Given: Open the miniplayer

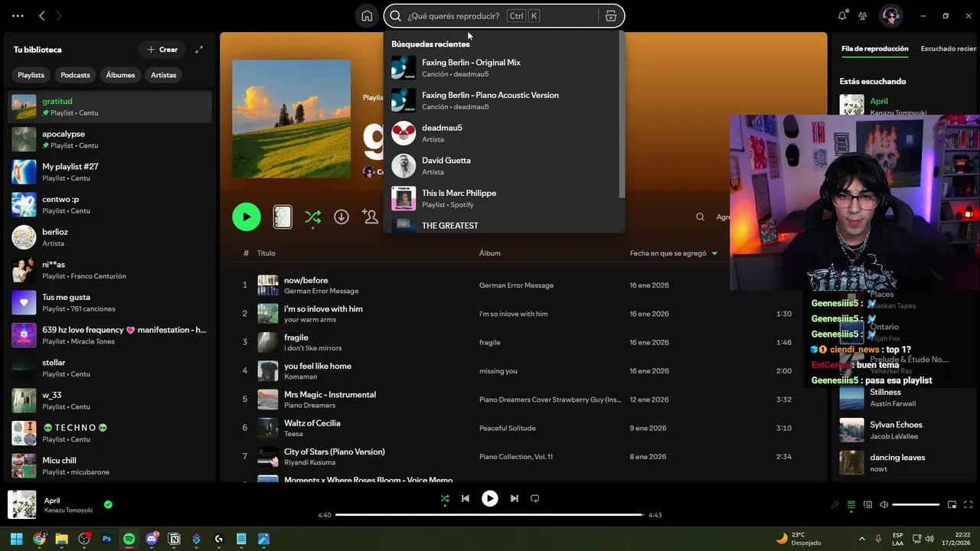Looking at the screenshot, I should coord(952,505).
